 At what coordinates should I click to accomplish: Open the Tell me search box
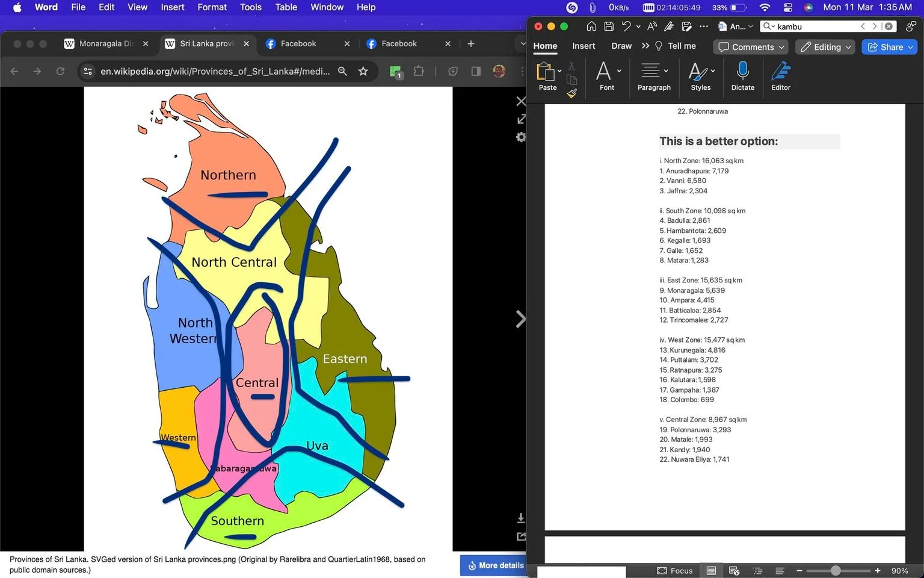pos(676,46)
